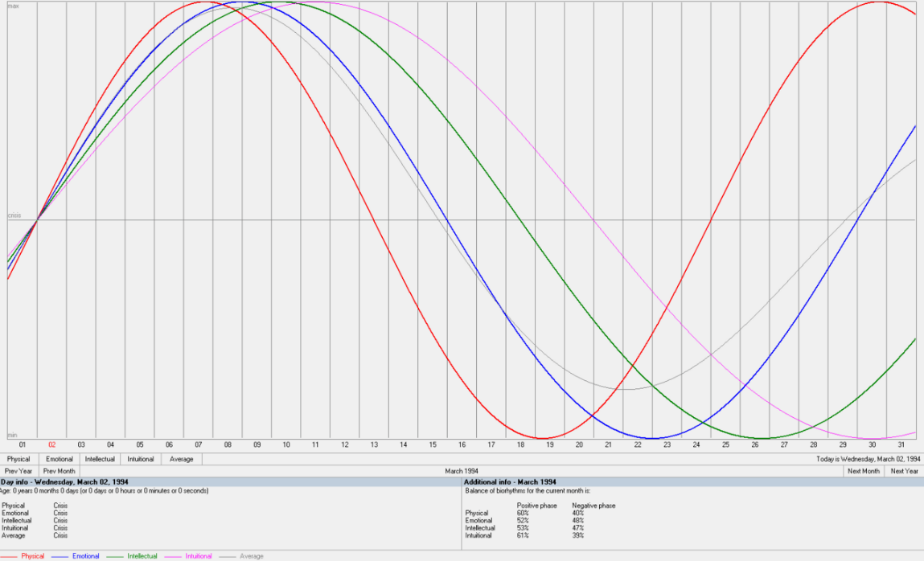Click the Average curve button

tap(181, 459)
